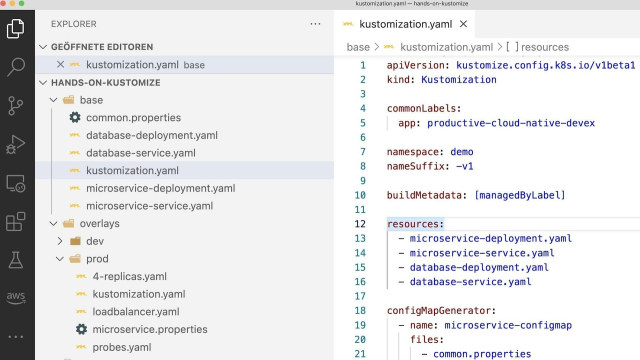Show additional activity bar views ellipsis

coord(16,337)
